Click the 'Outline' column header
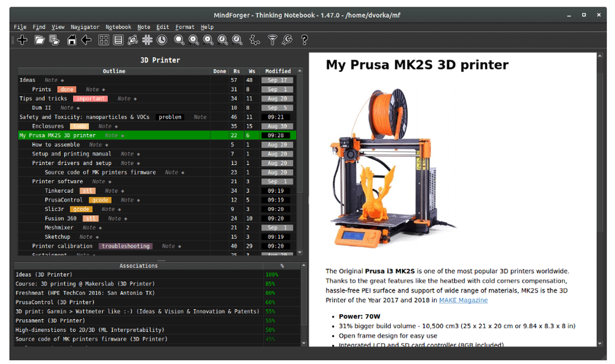The width and height of the screenshot is (615, 364). 114,71
